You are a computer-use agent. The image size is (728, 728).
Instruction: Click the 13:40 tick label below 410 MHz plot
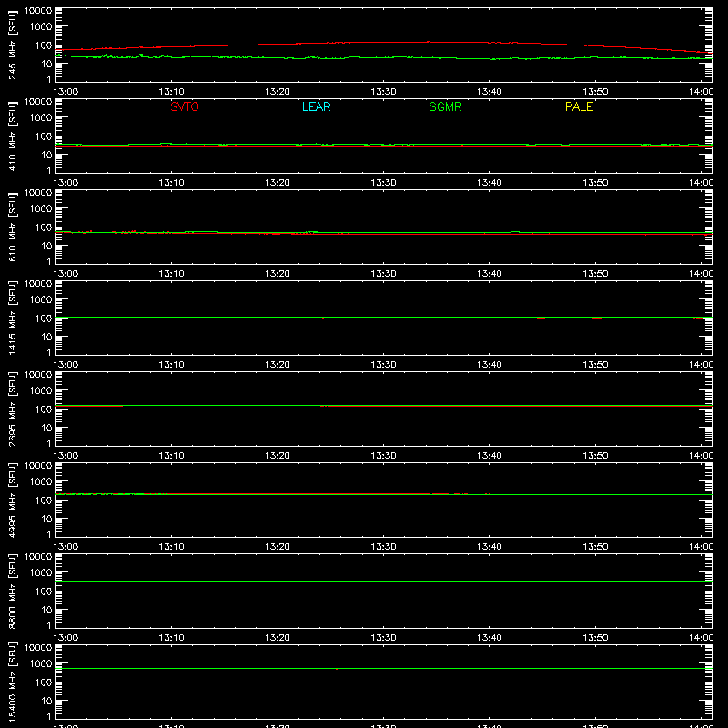[x=490, y=183]
